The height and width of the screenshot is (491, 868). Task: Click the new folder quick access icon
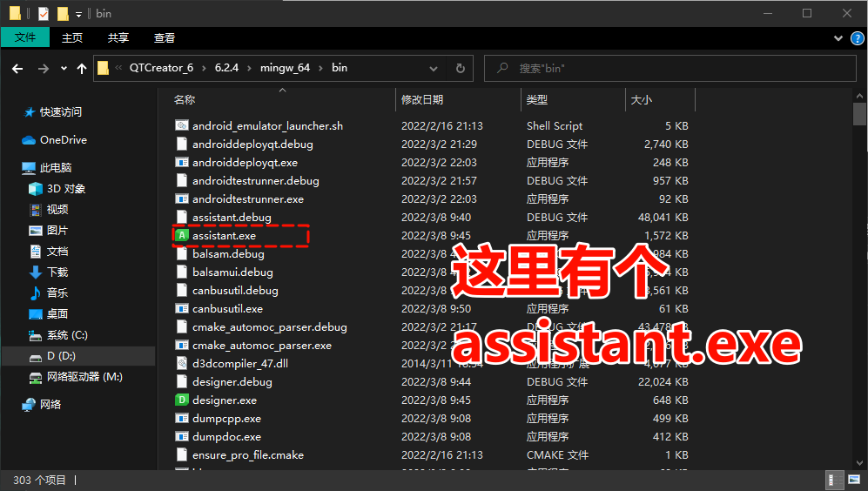[63, 13]
